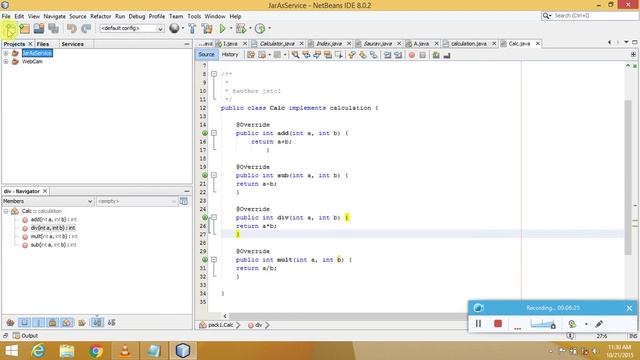Click the Profile Project clock icon
This screenshot has height=360, width=640.
260,28
